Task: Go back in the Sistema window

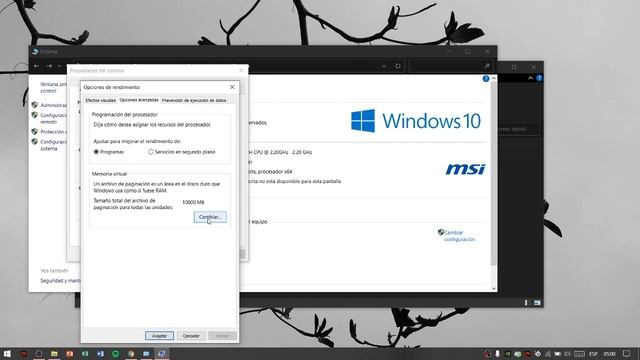Action: 36,66
